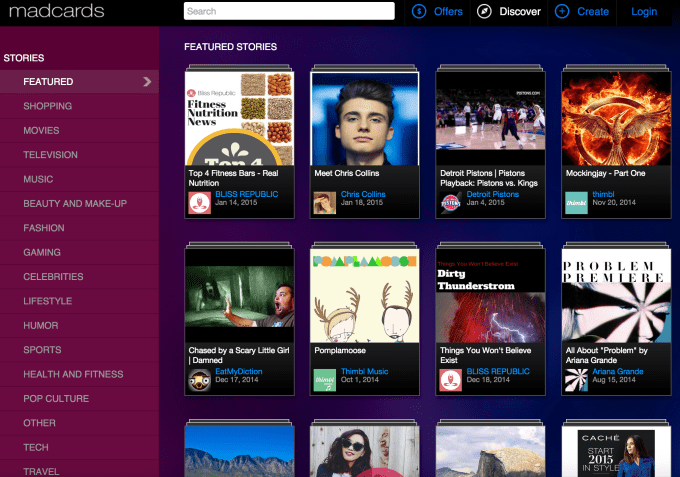
Task: Click the Detroit Pistons logo avatar
Action: click(450, 202)
